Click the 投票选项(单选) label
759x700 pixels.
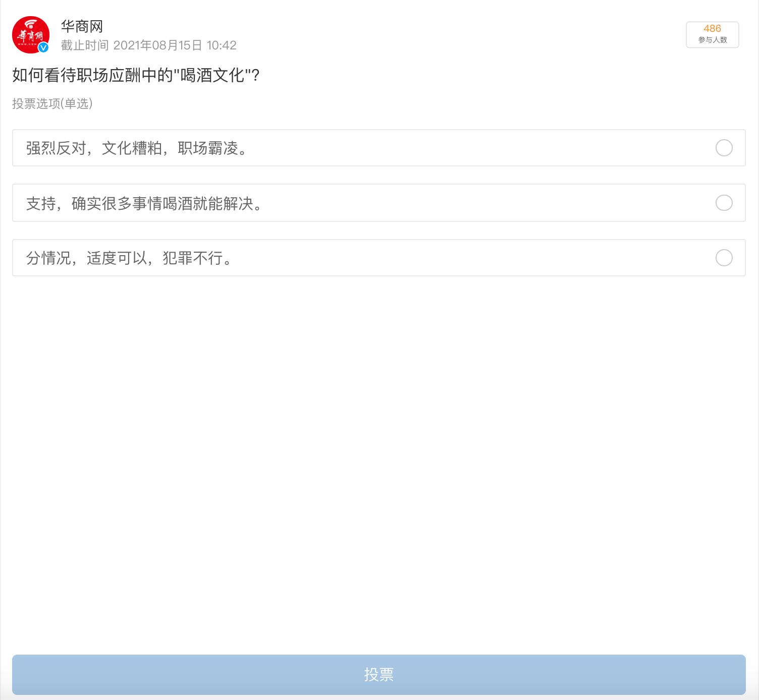[x=52, y=103]
